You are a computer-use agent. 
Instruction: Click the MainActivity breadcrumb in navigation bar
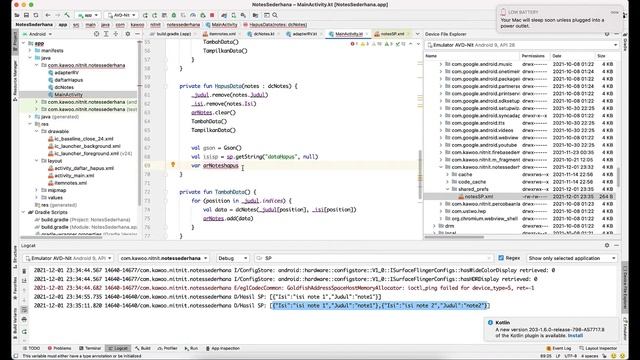coord(221,24)
